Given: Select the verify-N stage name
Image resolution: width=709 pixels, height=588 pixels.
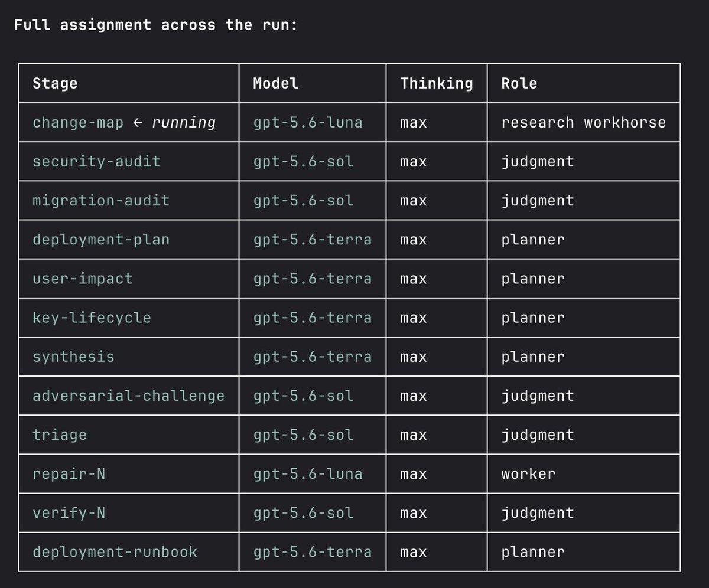Looking at the screenshot, I should point(69,512).
